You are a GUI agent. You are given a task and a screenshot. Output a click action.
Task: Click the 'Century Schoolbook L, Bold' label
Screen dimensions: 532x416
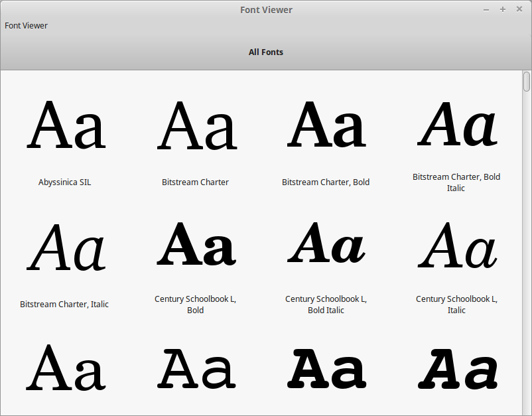pos(196,305)
